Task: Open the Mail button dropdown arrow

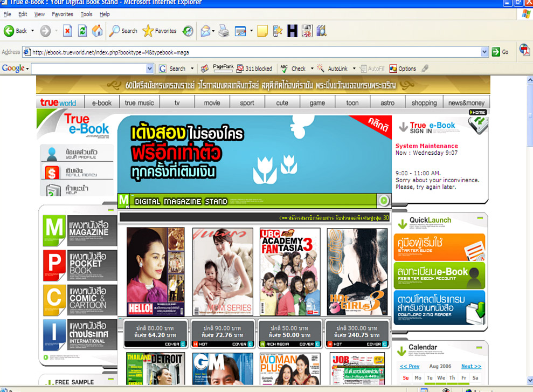Action: (x=213, y=31)
